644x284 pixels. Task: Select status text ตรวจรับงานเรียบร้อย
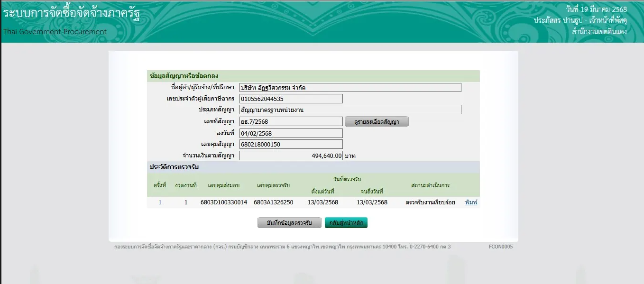tap(431, 202)
